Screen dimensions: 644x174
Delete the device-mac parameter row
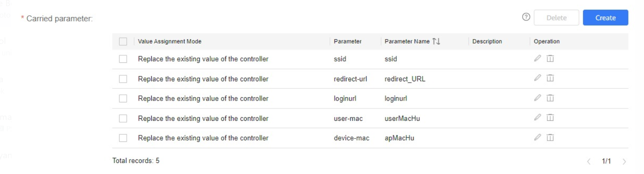[x=550, y=138]
